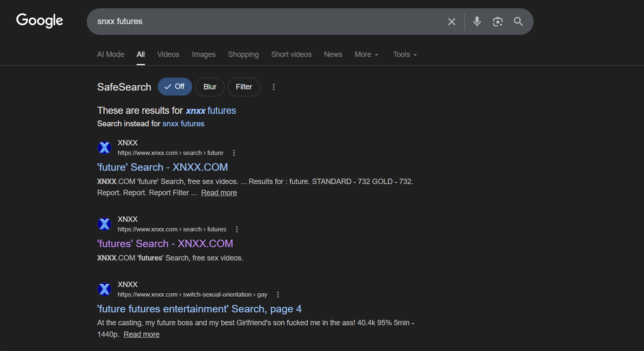
Task: Select SafeSearch Filter option
Action: (244, 87)
